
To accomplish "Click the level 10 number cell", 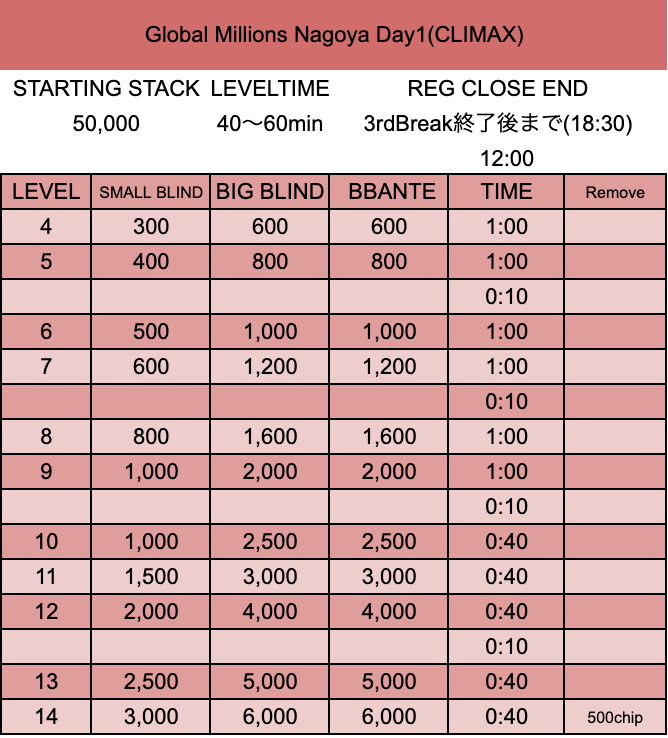I will click(46, 542).
